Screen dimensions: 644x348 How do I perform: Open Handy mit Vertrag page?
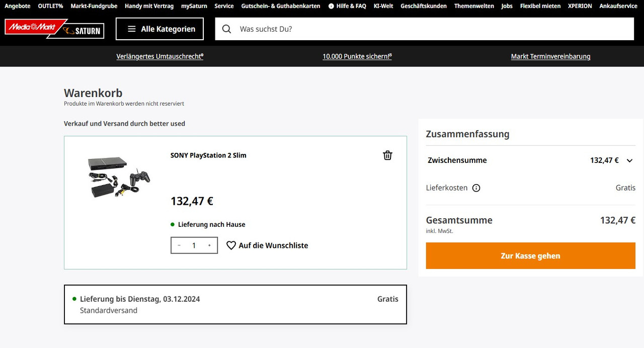[149, 6]
